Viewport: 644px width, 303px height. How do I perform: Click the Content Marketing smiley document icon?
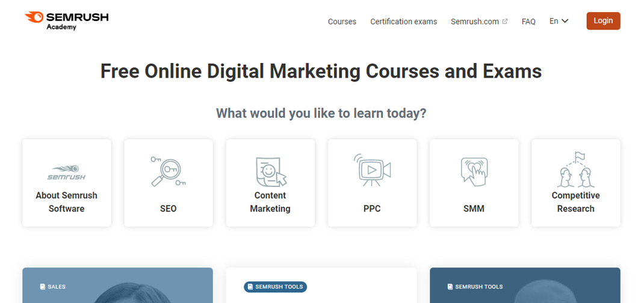(270, 172)
